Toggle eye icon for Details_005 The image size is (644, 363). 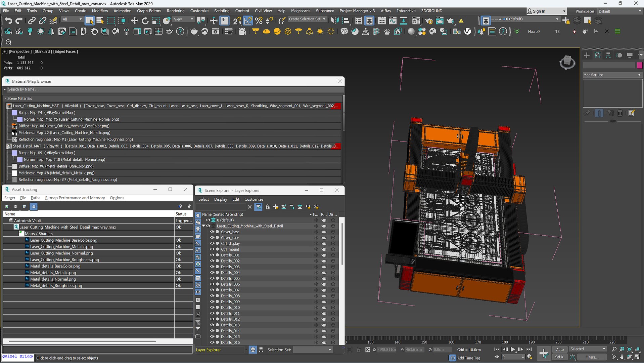click(x=212, y=278)
